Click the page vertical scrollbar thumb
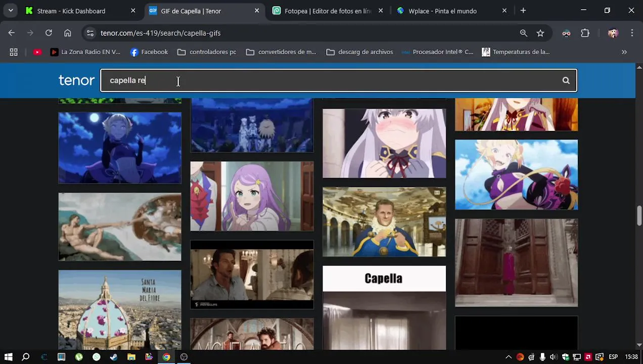The image size is (643, 364). pos(639,216)
